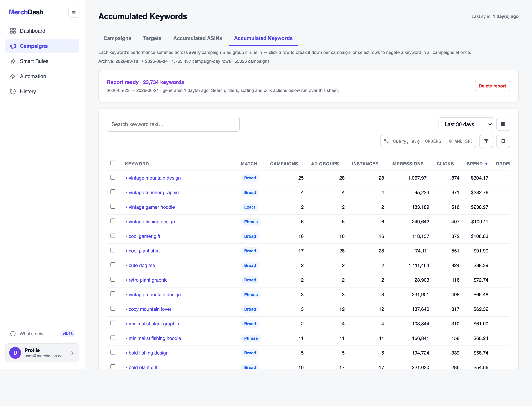532x406 pixels.
Task: Expand bold fishing design keyword breakdown
Action: coord(126,353)
